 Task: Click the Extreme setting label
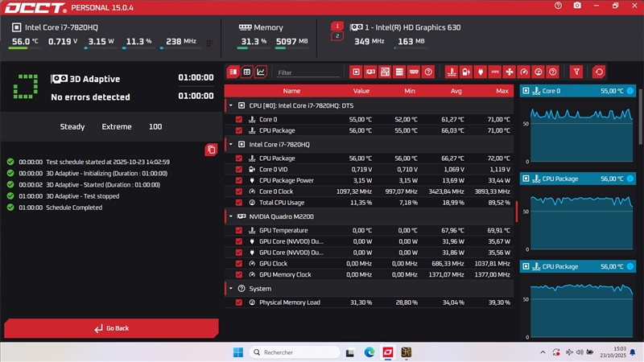pyautogui.click(x=117, y=127)
